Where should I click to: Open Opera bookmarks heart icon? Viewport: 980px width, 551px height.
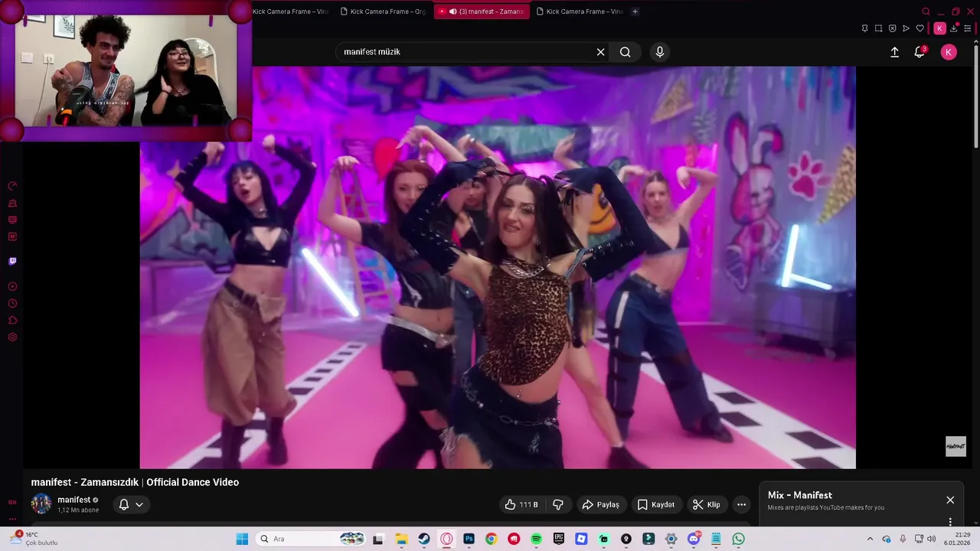(920, 28)
